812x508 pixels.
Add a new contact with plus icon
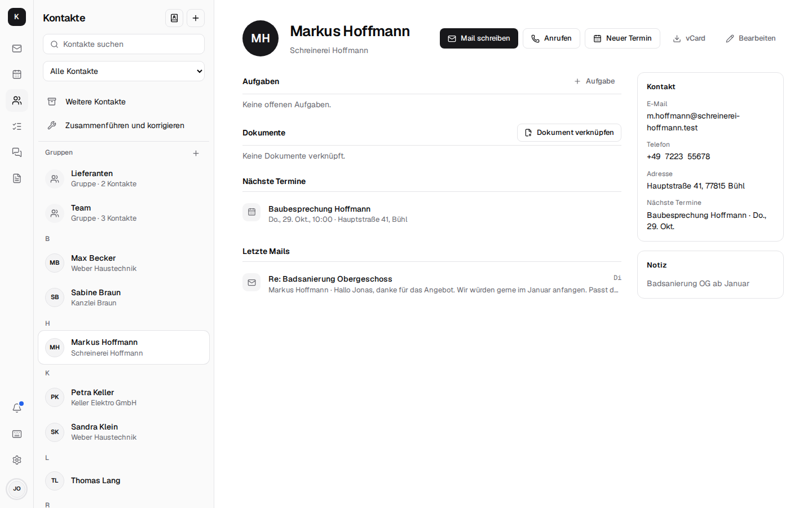click(x=196, y=18)
